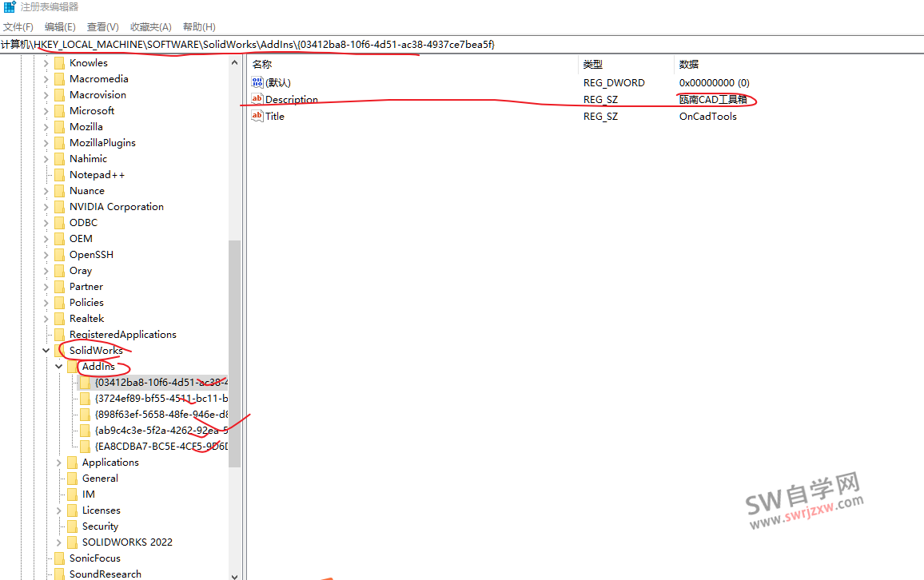Image resolution: width=924 pixels, height=580 pixels.
Task: Expand the Microsoft key
Action: (x=47, y=110)
